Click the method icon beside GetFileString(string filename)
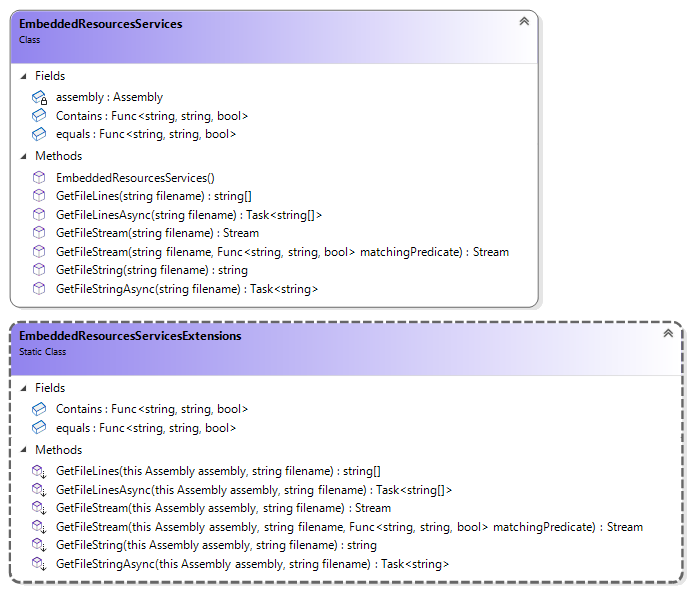691x591 pixels. point(39,270)
